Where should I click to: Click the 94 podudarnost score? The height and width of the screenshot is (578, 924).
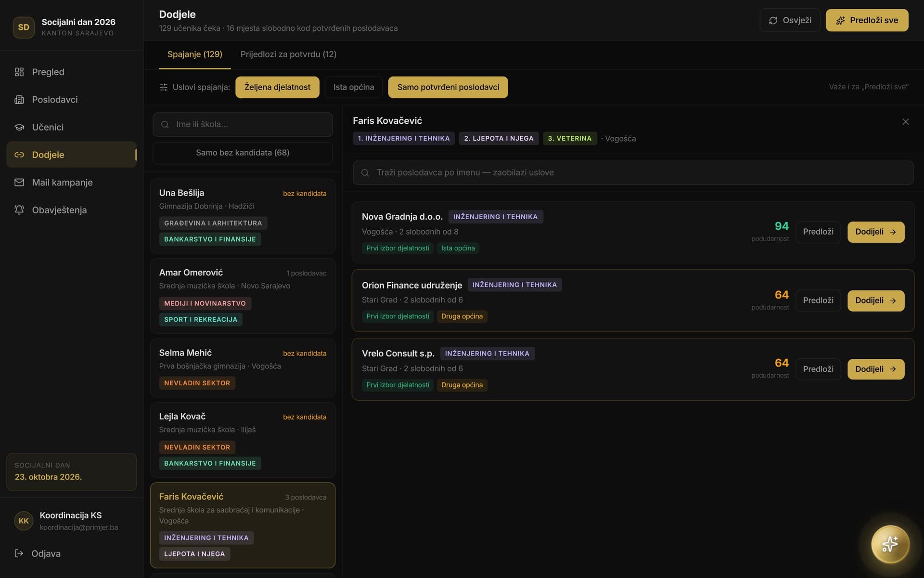781,226
